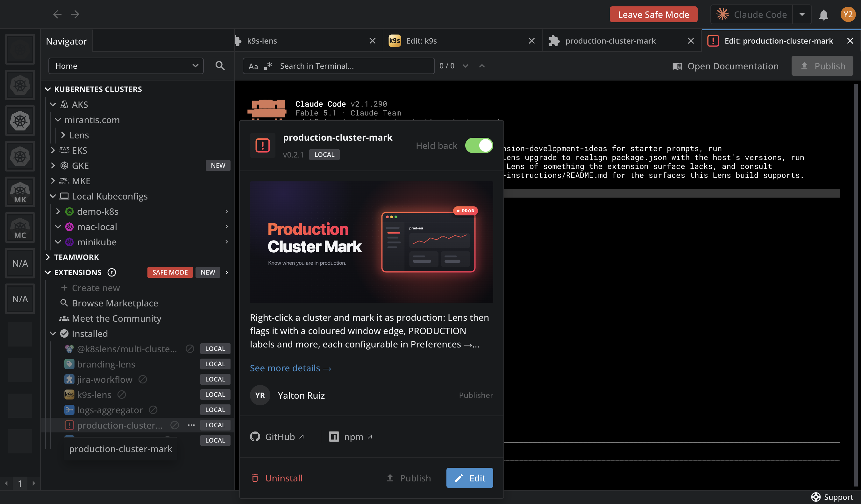Viewport: 861px width, 504px height.
Task: Select the MK cluster hotbar icon
Action: (x=20, y=192)
